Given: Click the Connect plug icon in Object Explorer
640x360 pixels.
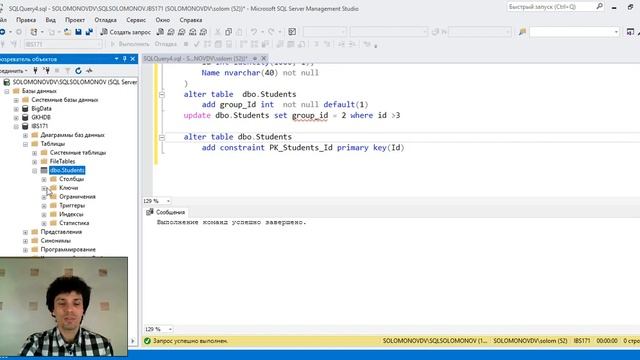Looking at the screenshot, I should 36,71.
